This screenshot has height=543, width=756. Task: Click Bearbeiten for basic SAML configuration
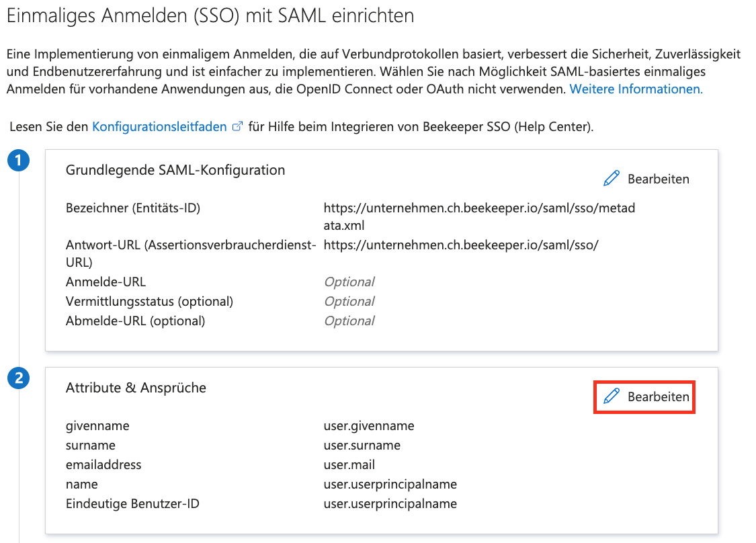pos(646,179)
